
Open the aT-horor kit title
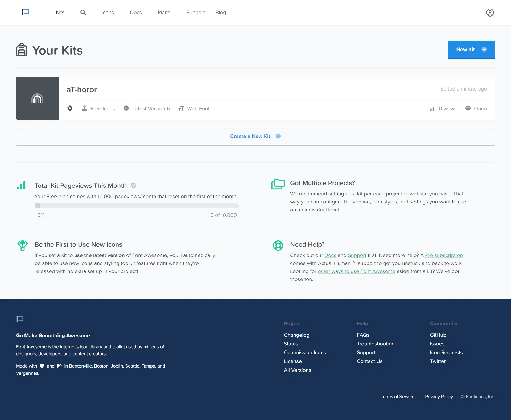click(82, 89)
